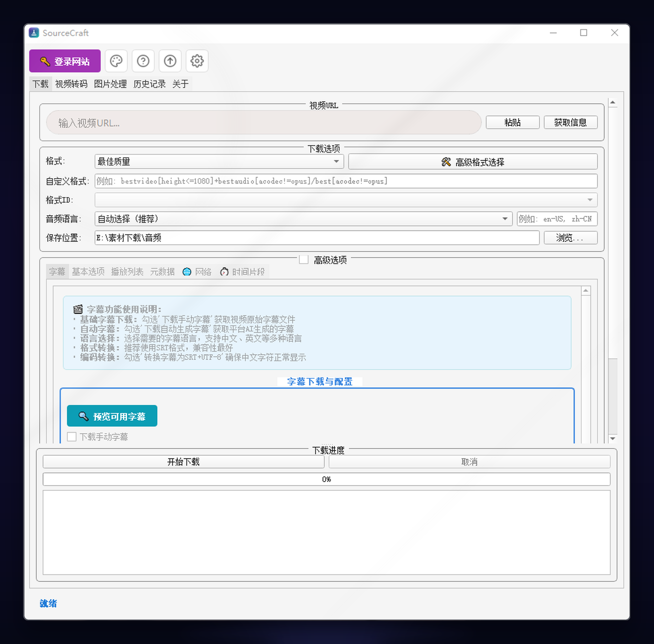
Task: Click the 保存位置 path field
Action: click(x=317, y=238)
